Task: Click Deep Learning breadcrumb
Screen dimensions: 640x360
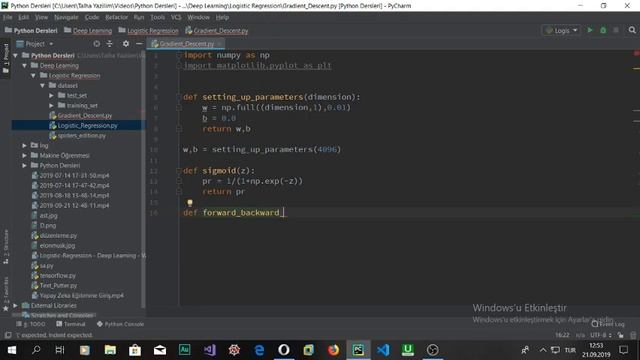Action: pyautogui.click(x=92, y=31)
